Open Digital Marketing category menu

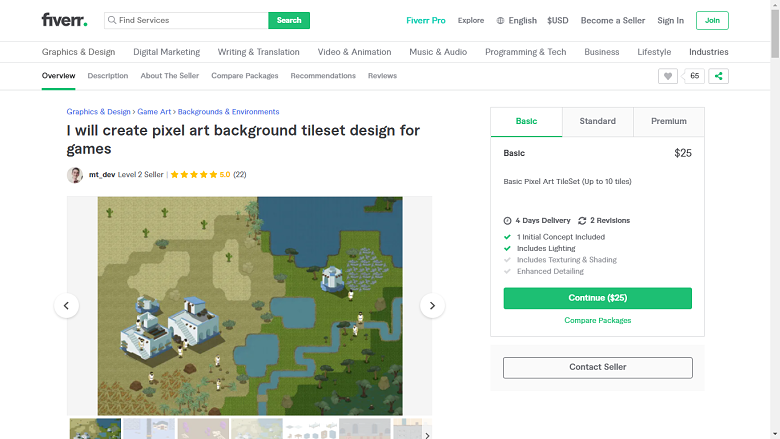(167, 52)
